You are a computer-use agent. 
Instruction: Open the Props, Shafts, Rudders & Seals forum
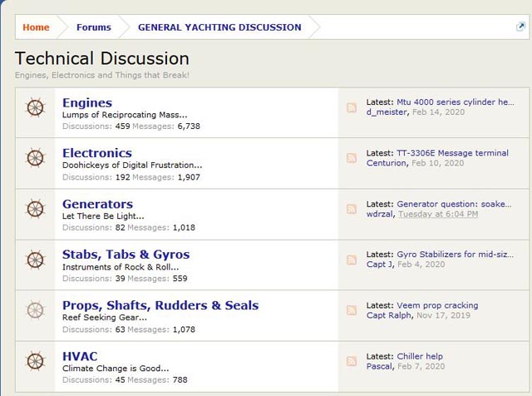tap(160, 305)
